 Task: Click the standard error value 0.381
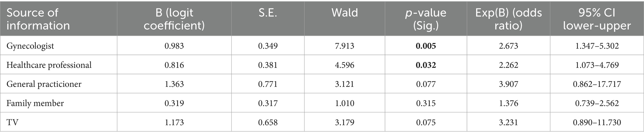268,65
